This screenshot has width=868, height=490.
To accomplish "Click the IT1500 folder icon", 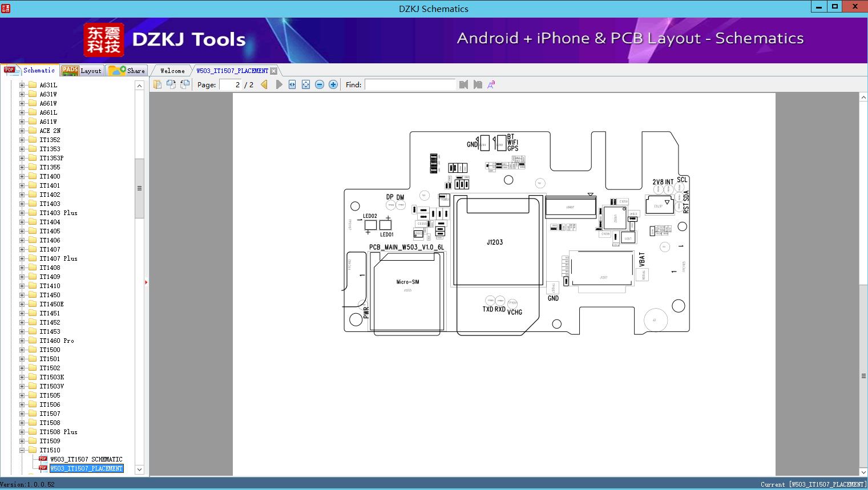I will [x=33, y=350].
